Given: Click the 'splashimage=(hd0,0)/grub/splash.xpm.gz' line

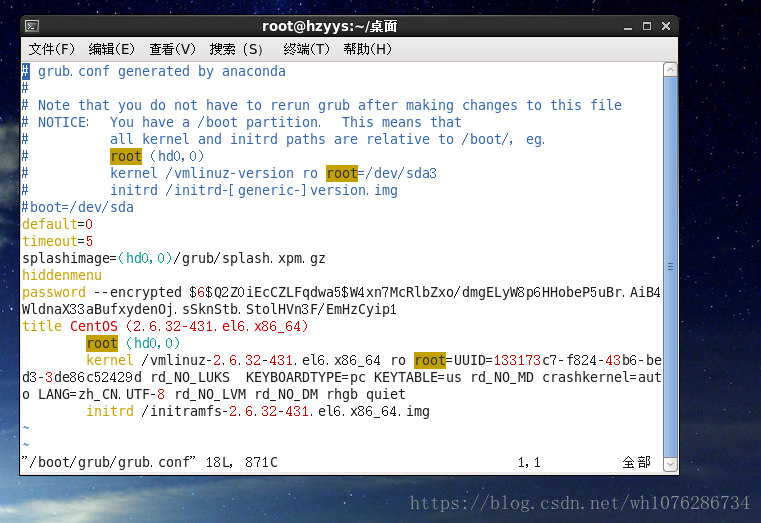Looking at the screenshot, I should (x=174, y=259).
